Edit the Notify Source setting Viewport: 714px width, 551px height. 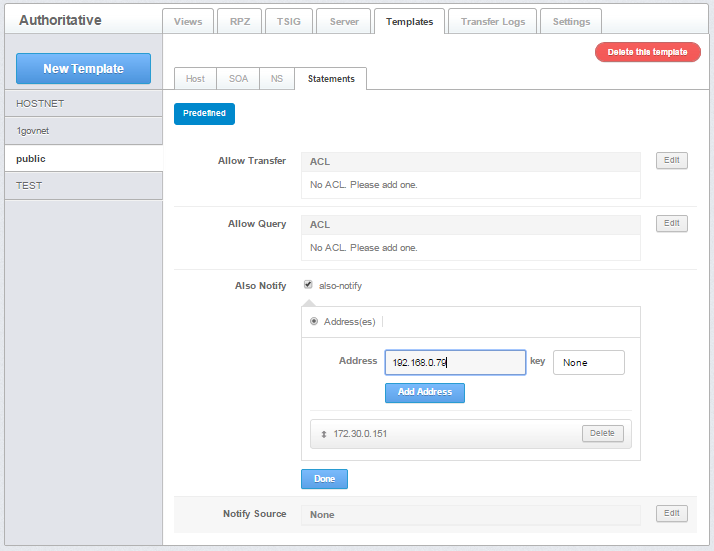coord(672,513)
